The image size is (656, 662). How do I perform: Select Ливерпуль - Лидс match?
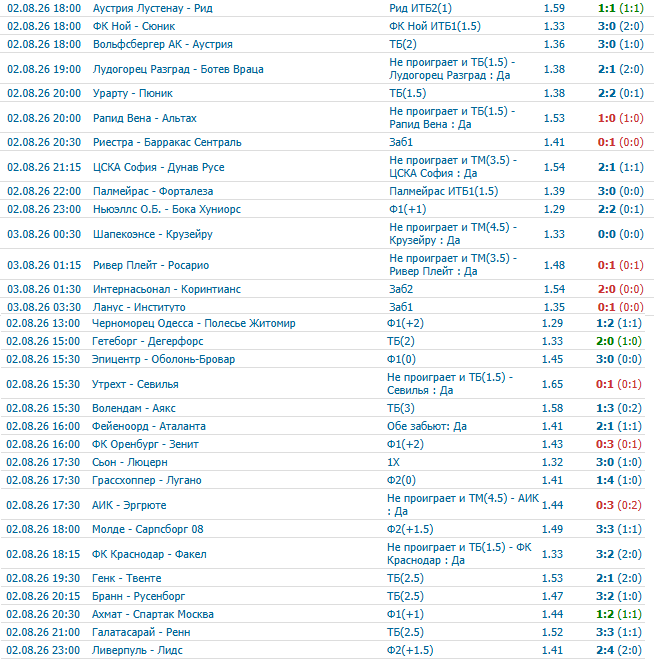pyautogui.click(x=137, y=651)
